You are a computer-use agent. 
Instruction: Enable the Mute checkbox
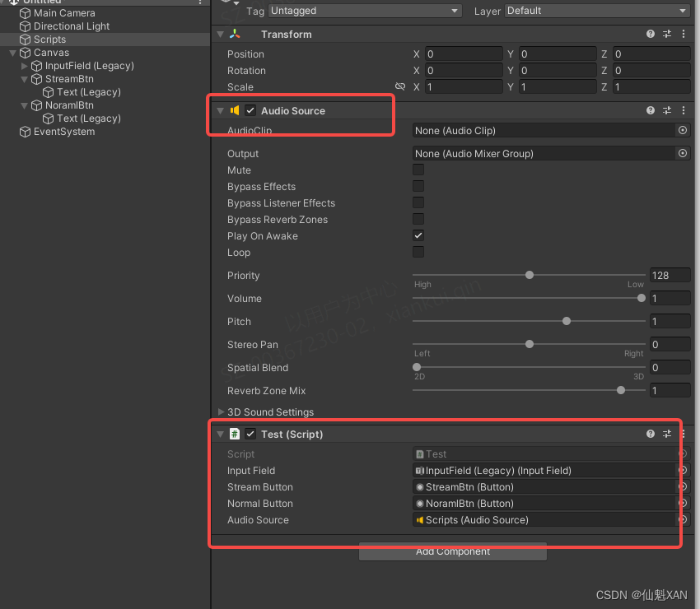418,170
